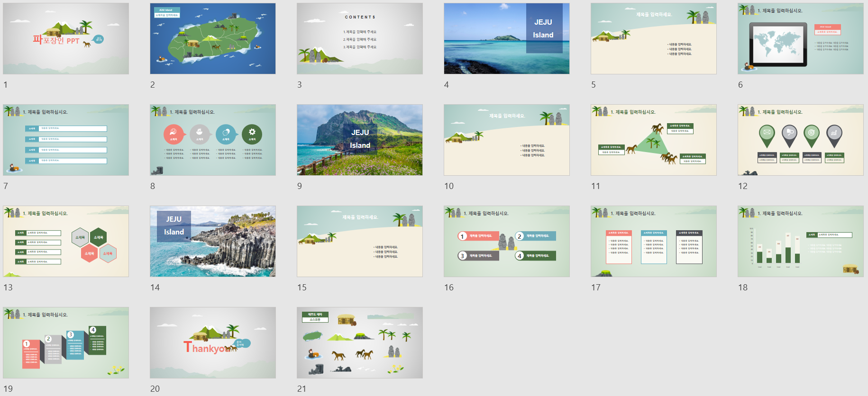Choose slide 10 section title thumbnail
The height and width of the screenshot is (396, 868).
tap(507, 140)
